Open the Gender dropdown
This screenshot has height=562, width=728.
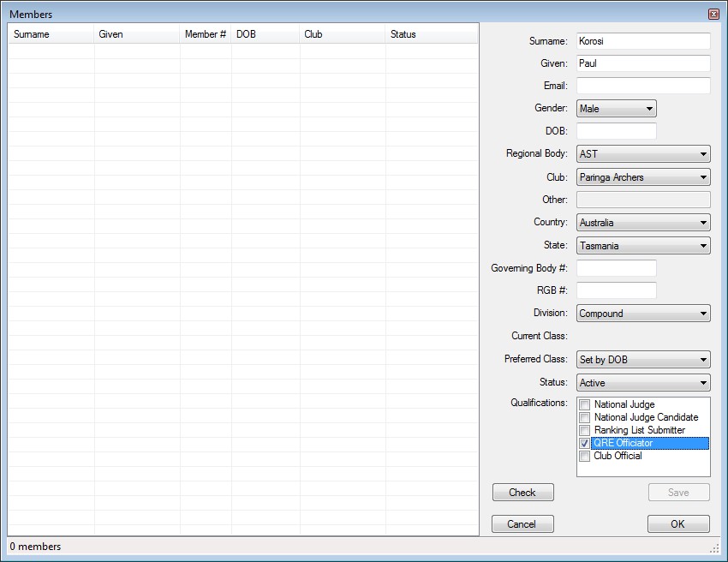(x=617, y=109)
